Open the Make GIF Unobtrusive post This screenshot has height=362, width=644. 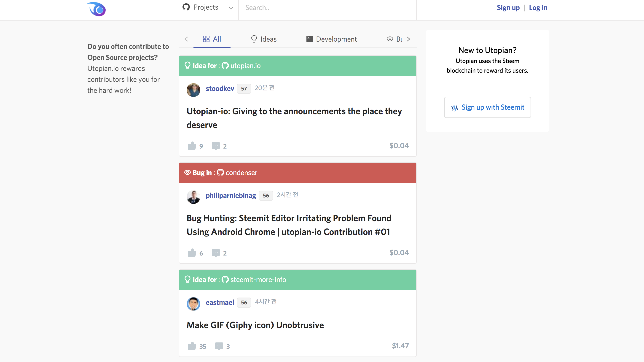point(255,325)
